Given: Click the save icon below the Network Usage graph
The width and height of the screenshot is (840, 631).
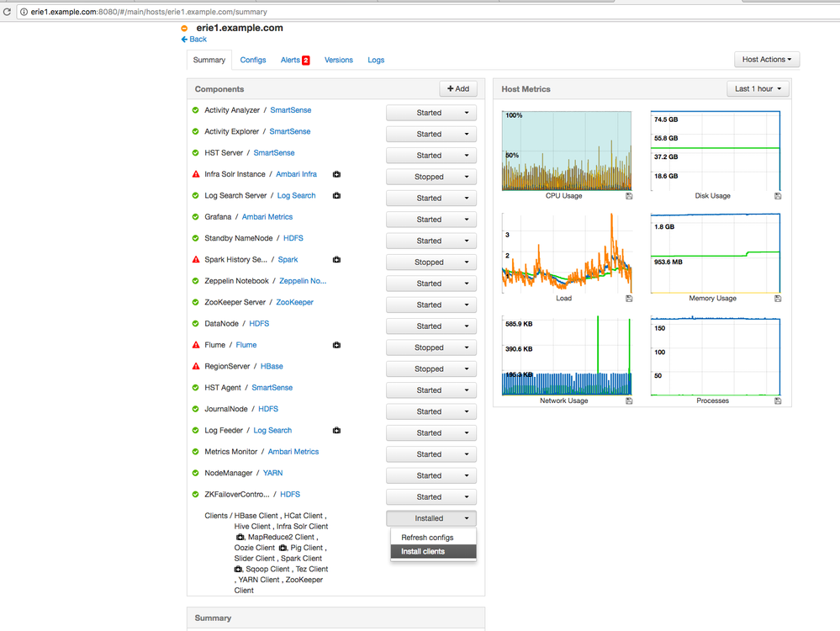Looking at the screenshot, I should [x=627, y=400].
